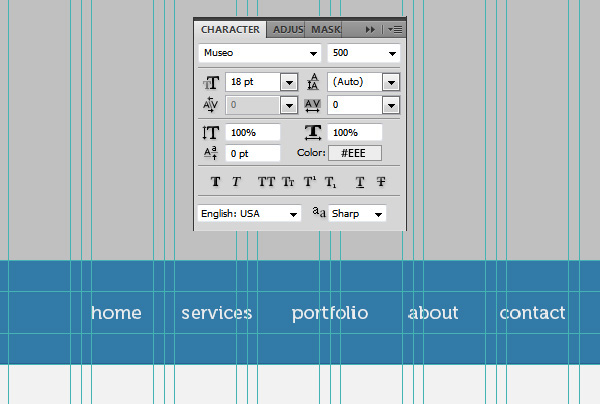Click the Subscript icon
This screenshot has width=600, height=404.
[x=330, y=182]
